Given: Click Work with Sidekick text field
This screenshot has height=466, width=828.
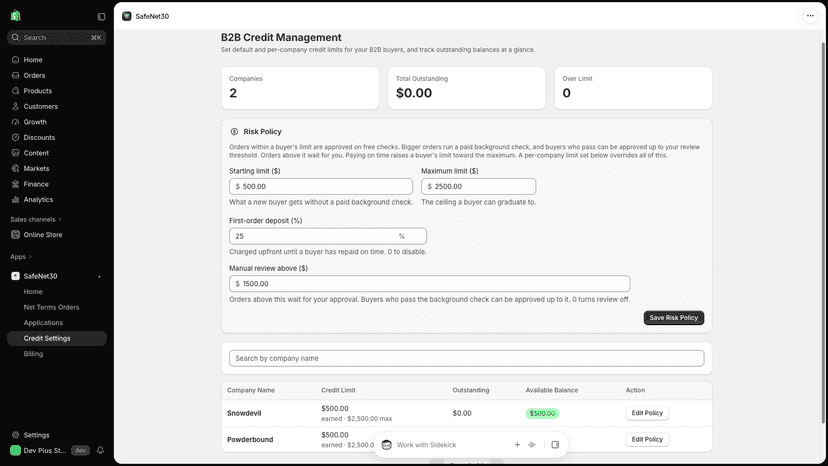Looking at the screenshot, I should pyautogui.click(x=451, y=445).
